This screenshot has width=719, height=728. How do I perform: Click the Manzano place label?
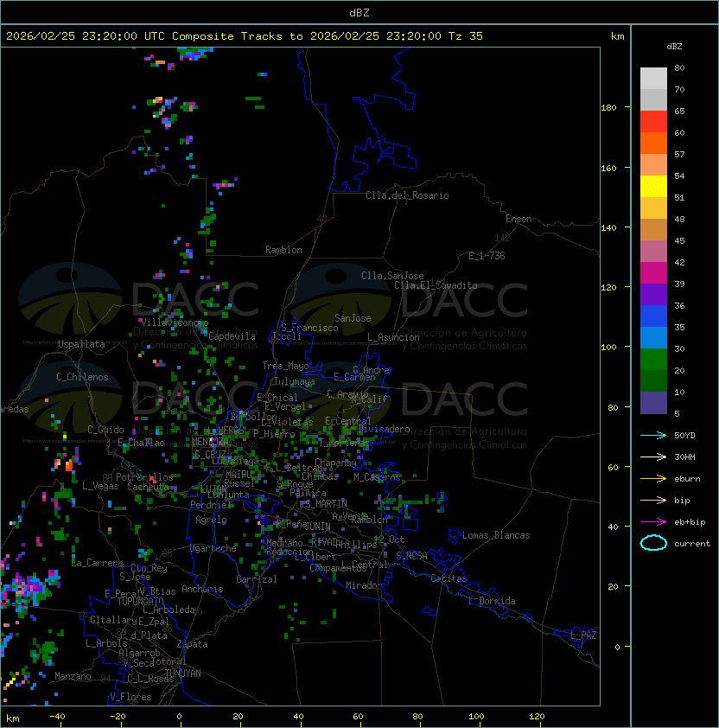(73, 676)
